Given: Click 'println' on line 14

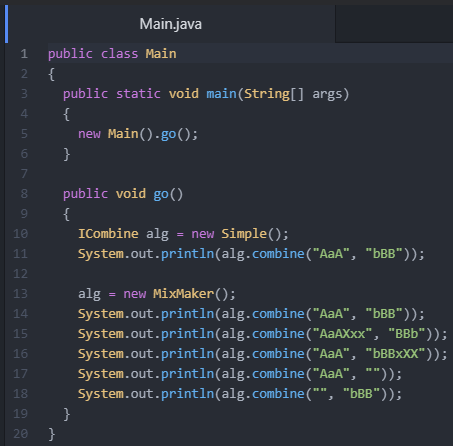Looking at the screenshot, I should tap(187, 314).
